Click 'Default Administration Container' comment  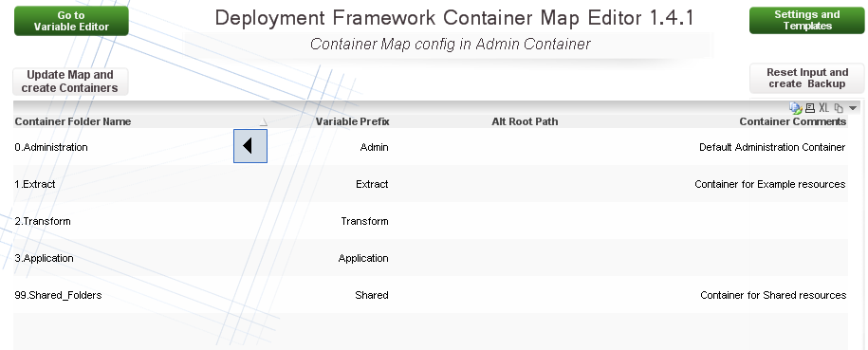(x=772, y=147)
